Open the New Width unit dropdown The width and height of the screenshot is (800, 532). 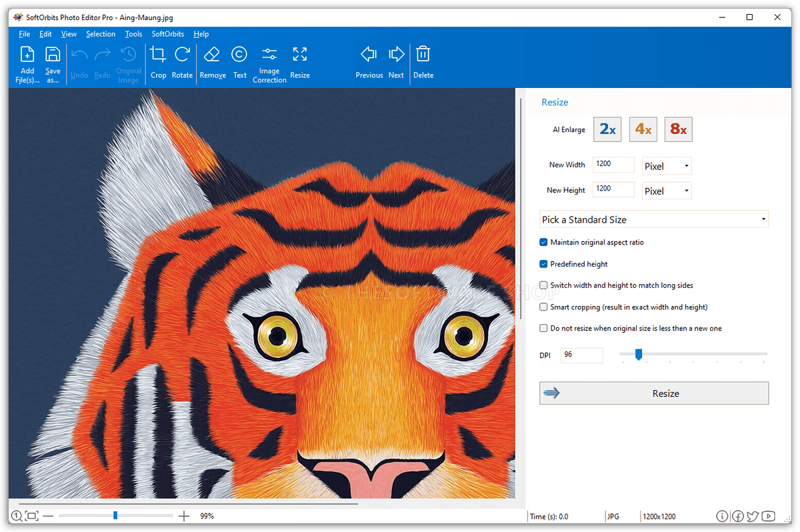667,166
